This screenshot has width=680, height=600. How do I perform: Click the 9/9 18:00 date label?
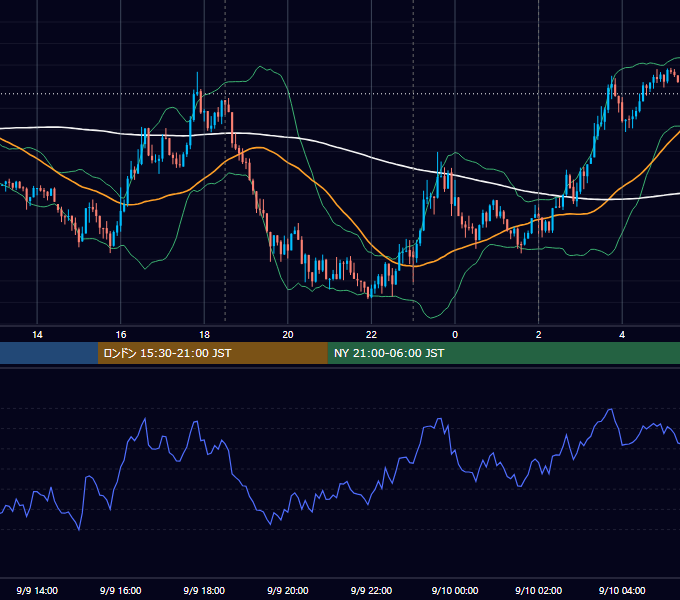(204, 590)
